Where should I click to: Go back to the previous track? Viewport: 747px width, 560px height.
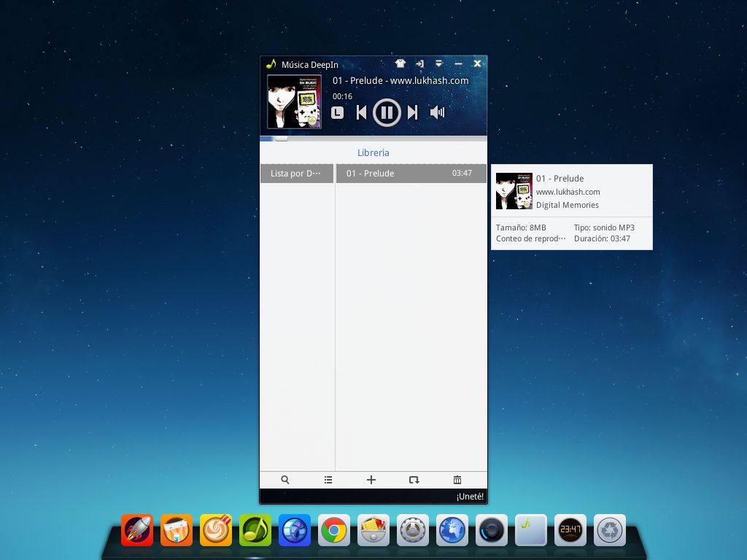pos(361,112)
